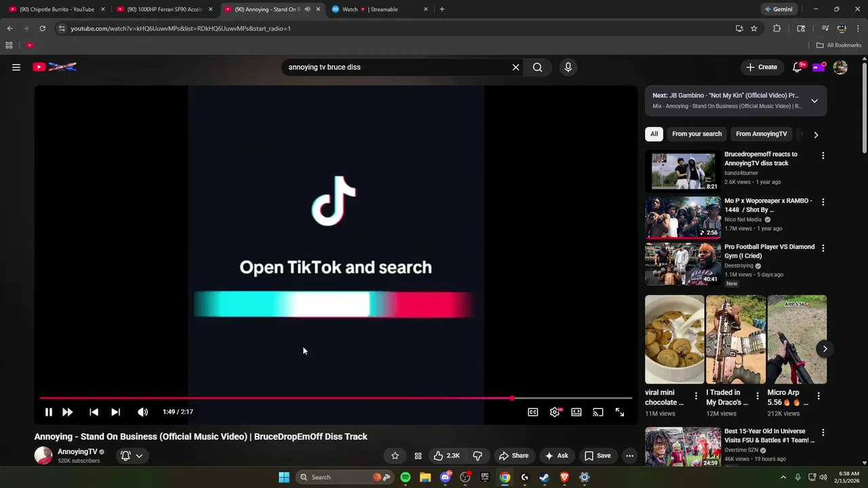Mute the video with the speaker icon

(142, 412)
